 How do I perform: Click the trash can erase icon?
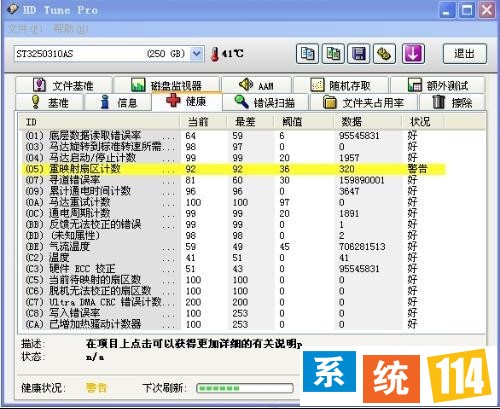pos(439,102)
